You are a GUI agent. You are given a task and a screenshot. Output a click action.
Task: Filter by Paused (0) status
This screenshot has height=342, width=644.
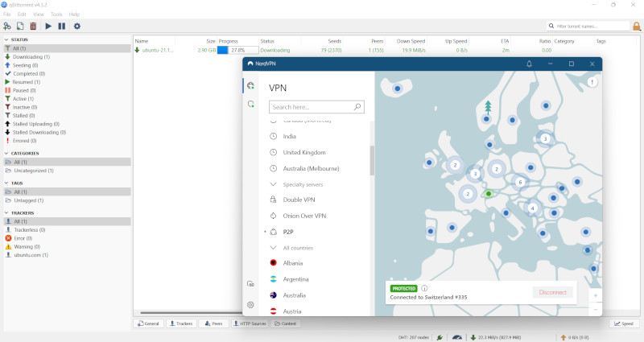pos(68,90)
